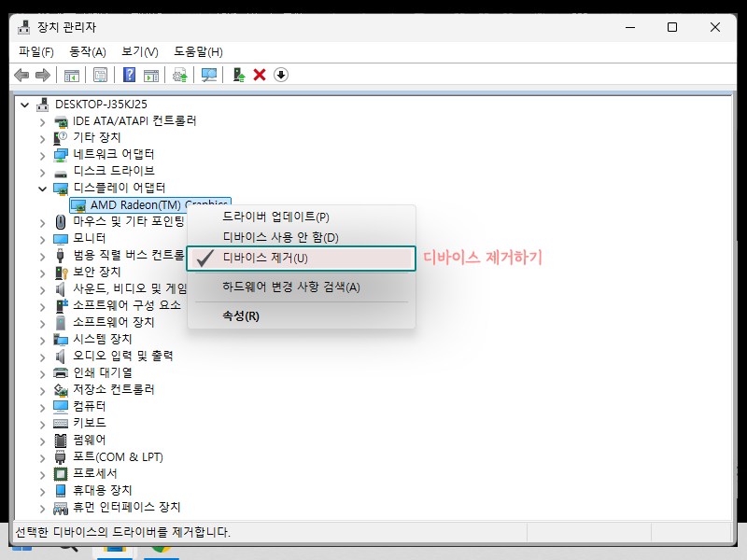Viewport: 747px width, 560px height.
Task: Click the update driver toolbar icon
Action: pyautogui.click(x=179, y=75)
